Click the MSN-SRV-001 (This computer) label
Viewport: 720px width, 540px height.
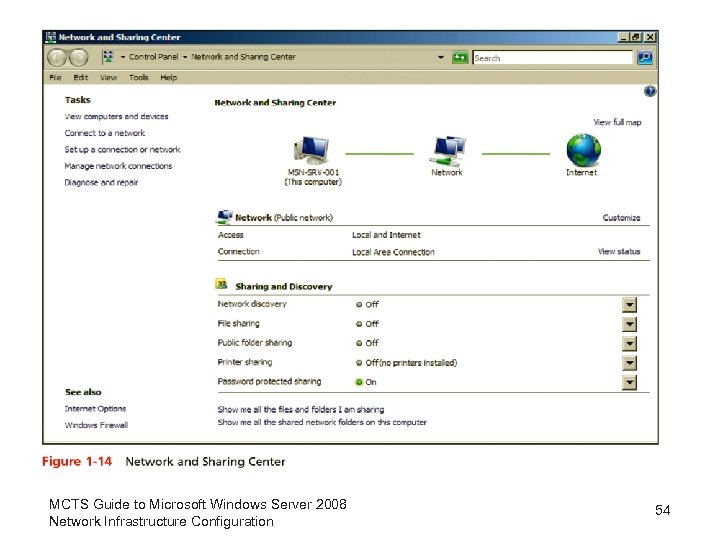click(313, 177)
